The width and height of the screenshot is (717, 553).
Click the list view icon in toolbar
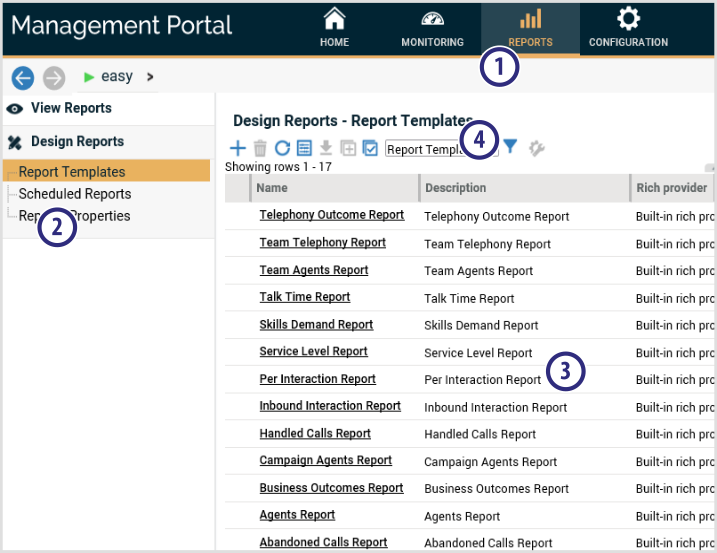tap(304, 148)
